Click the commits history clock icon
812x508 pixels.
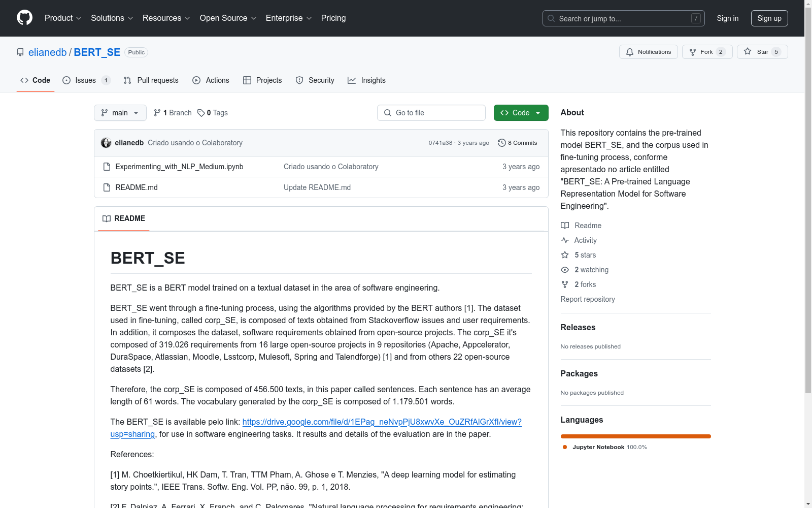502,143
